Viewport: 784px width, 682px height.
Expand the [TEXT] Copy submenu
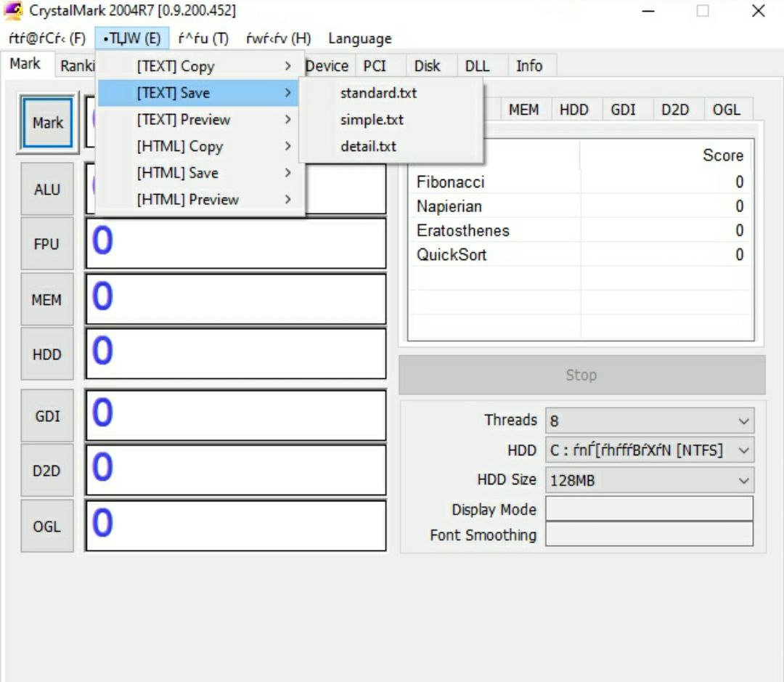point(201,66)
